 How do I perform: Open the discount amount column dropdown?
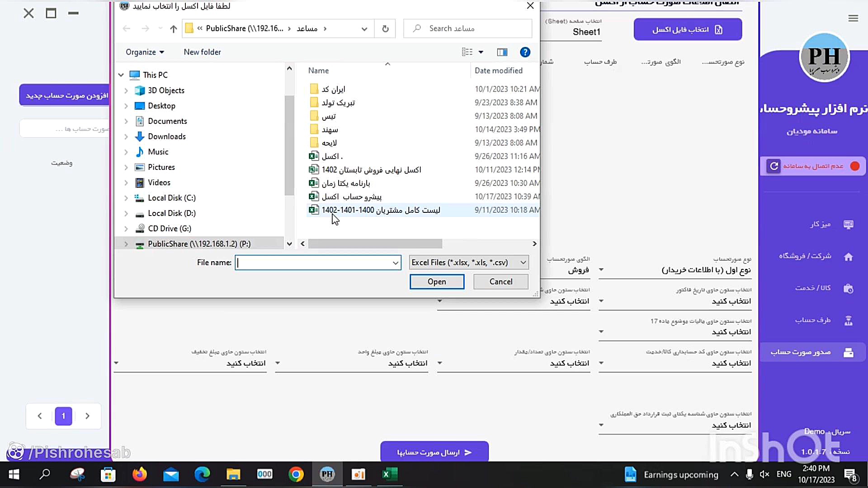click(190, 363)
